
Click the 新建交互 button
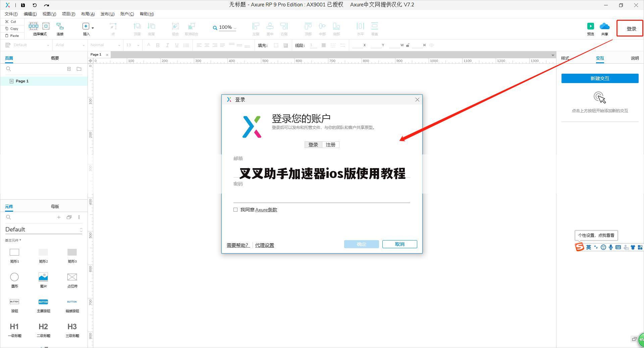click(600, 78)
